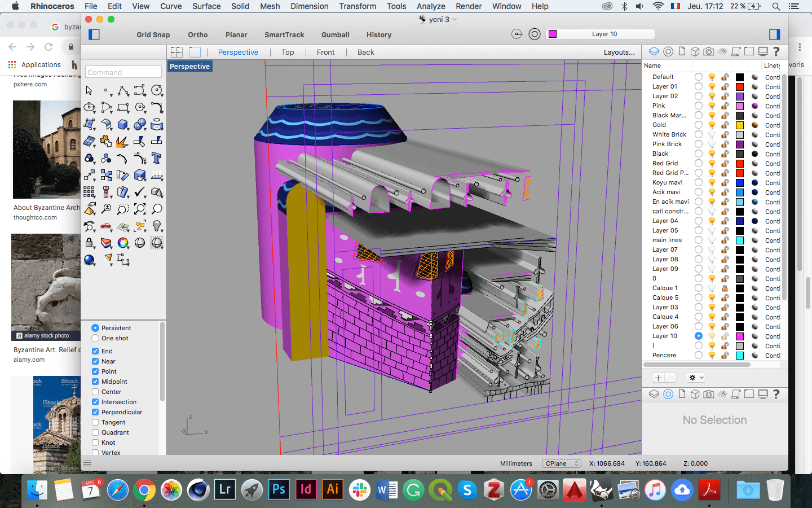The height and width of the screenshot is (508, 812).
Task: Select the Zoom window tool
Action: (122, 209)
